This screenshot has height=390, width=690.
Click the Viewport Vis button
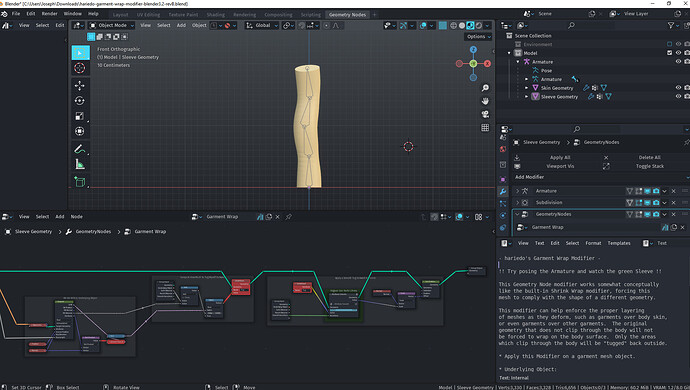pyautogui.click(x=560, y=166)
